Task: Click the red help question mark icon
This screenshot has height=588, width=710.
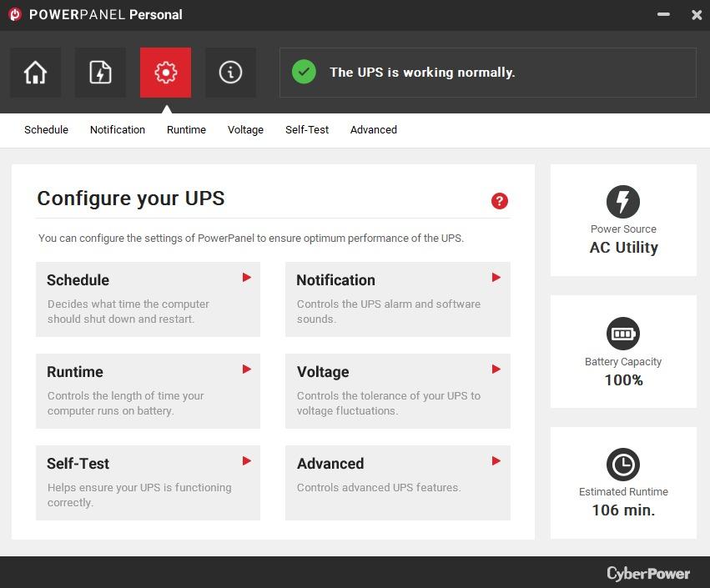Action: point(500,200)
